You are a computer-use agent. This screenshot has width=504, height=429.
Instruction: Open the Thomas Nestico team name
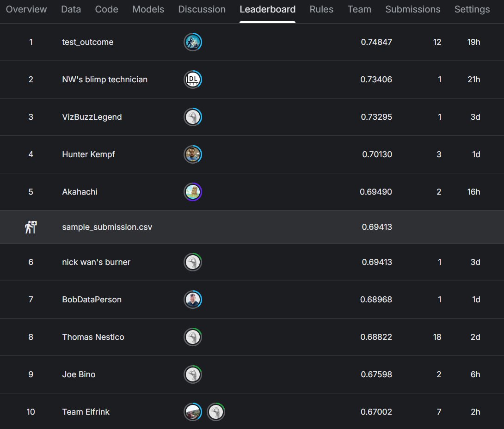coord(93,337)
